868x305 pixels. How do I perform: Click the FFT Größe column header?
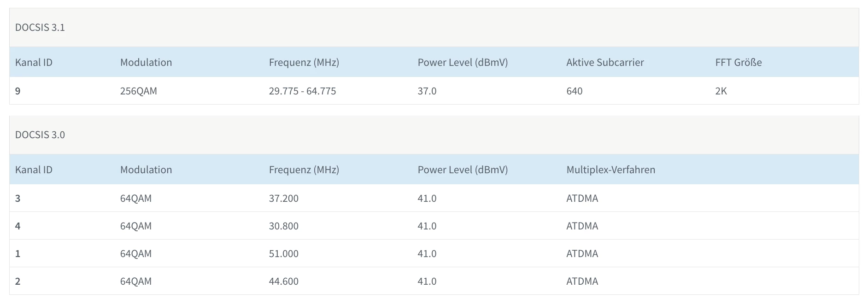click(x=738, y=63)
